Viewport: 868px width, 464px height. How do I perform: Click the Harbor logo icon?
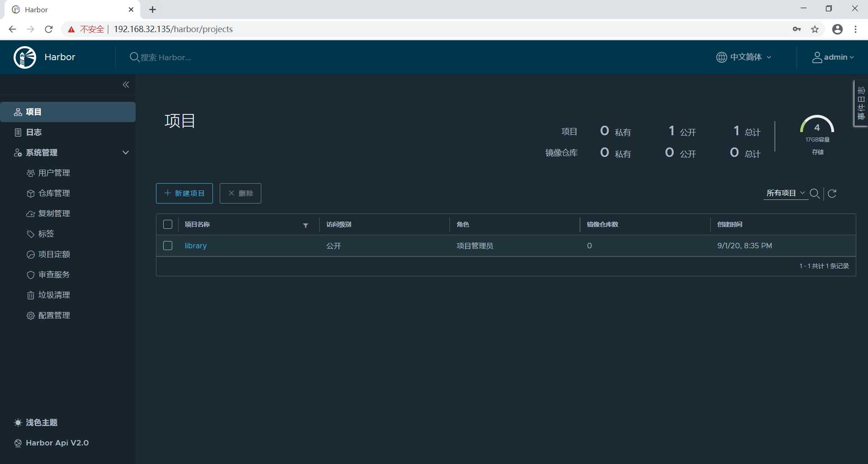click(x=25, y=57)
